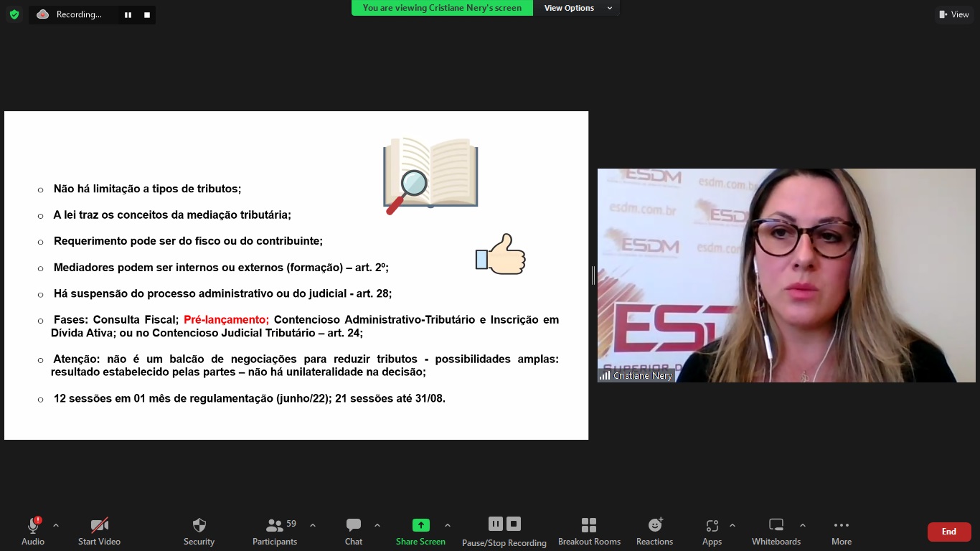This screenshot has height=551, width=980.
Task: Expand the Chat options arrow
Action: click(x=377, y=525)
